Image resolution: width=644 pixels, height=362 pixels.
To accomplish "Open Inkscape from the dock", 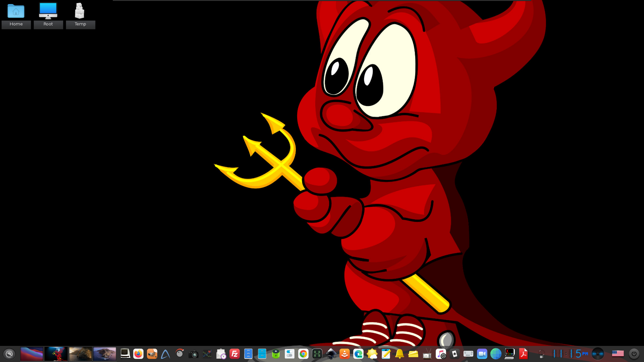I will point(331,354).
